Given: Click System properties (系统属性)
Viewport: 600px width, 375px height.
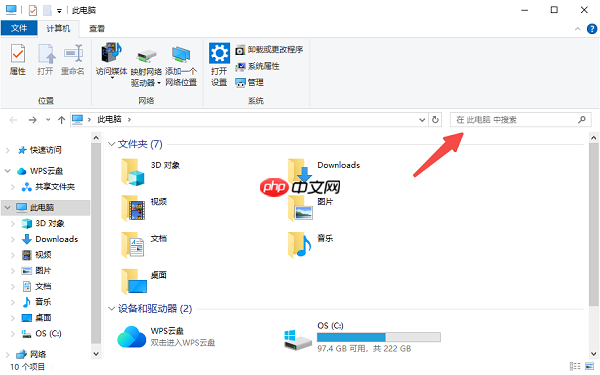Looking at the screenshot, I should click(x=257, y=66).
